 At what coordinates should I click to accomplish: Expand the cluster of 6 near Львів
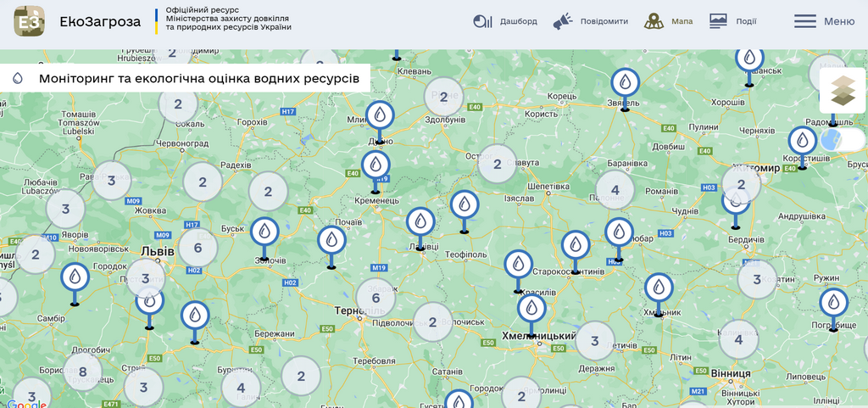coord(198,248)
